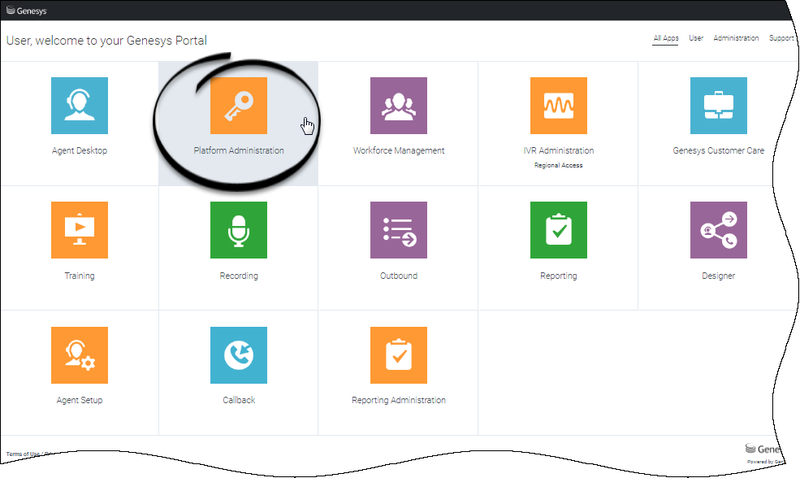Open Reporting Administration clipboard icon
This screenshot has height=478, width=800.
398,355
